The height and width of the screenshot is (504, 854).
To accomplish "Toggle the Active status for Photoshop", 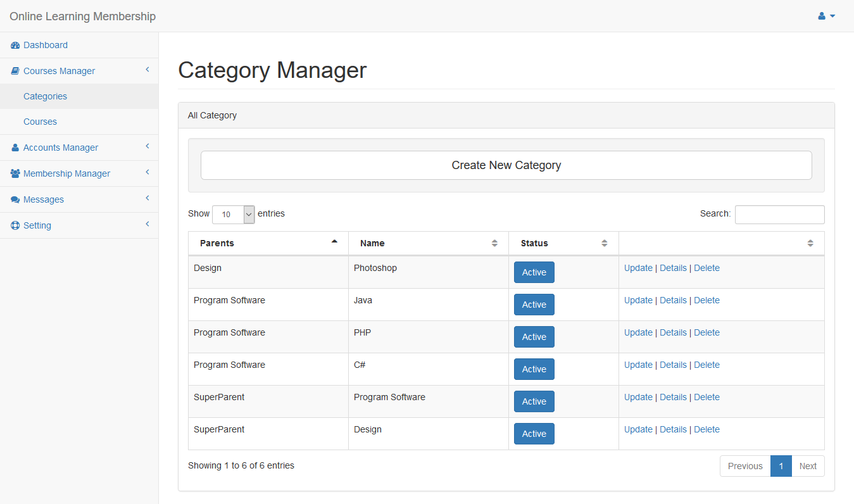I will pos(534,272).
